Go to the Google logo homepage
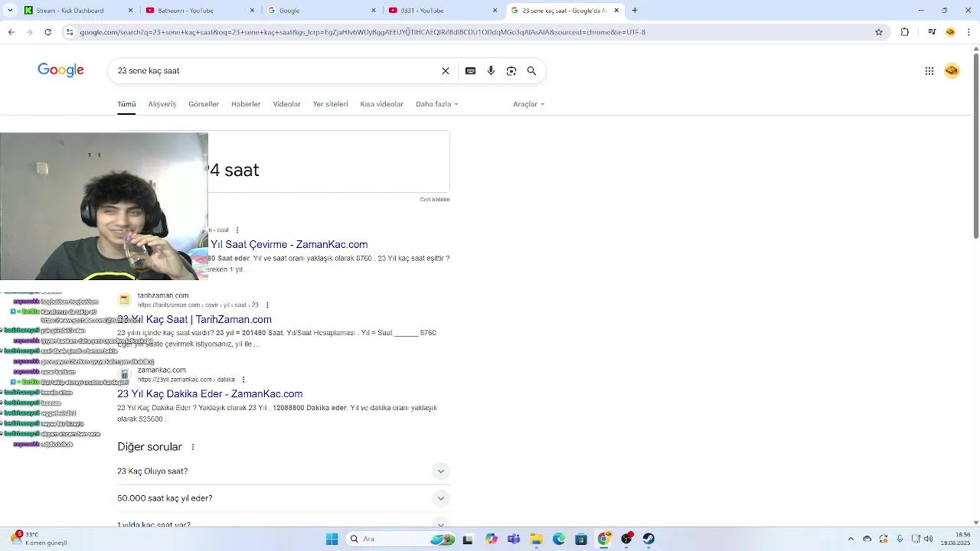The image size is (980, 551). 60,70
